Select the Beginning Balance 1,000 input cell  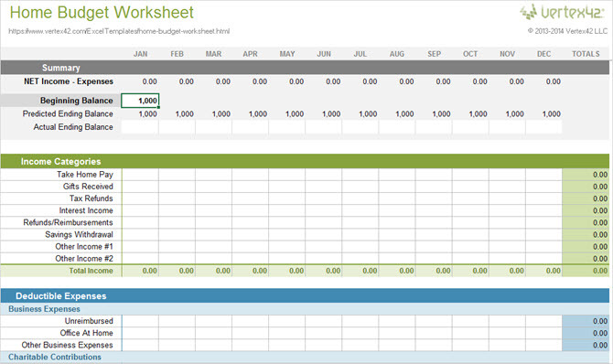[x=140, y=101]
